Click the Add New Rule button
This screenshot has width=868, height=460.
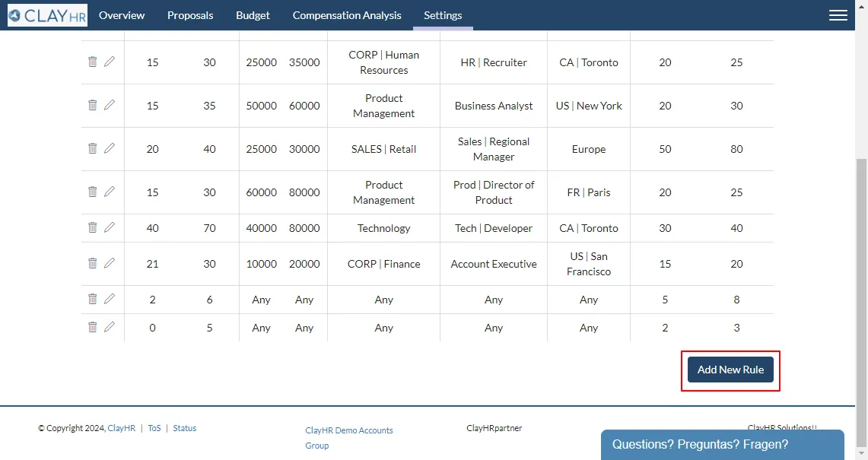tap(730, 370)
